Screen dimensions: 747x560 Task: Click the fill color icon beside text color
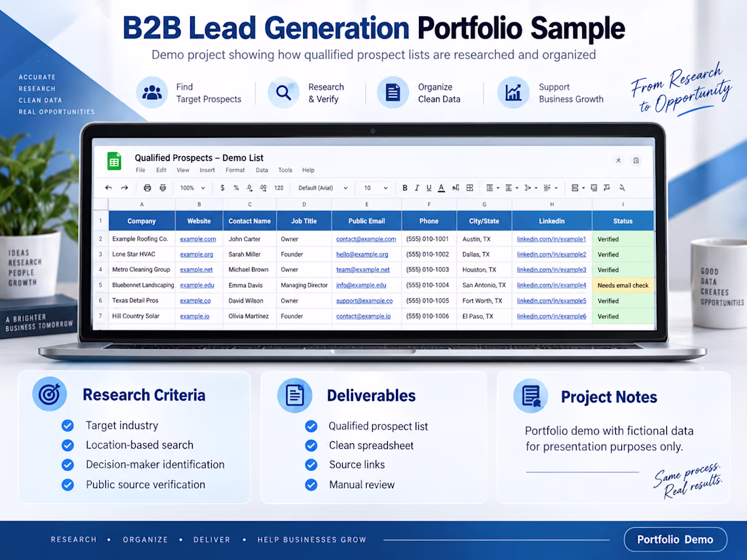click(x=456, y=187)
